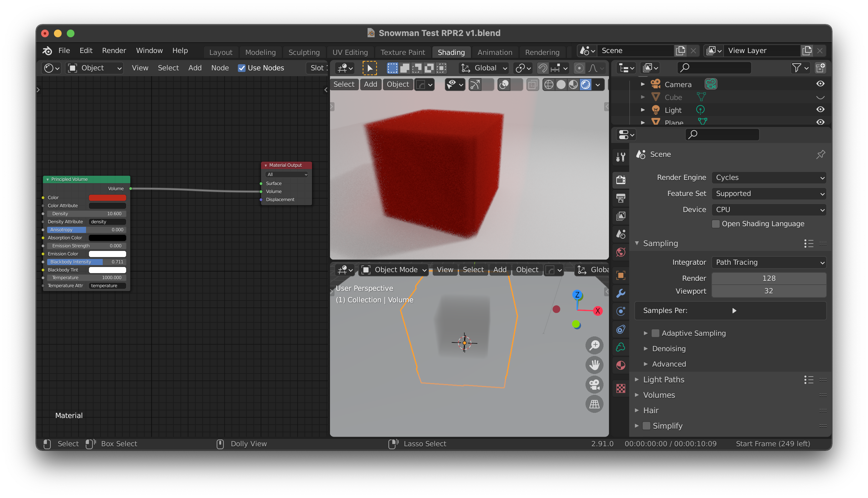
Task: Click the Render samples field showing 128
Action: click(x=768, y=278)
